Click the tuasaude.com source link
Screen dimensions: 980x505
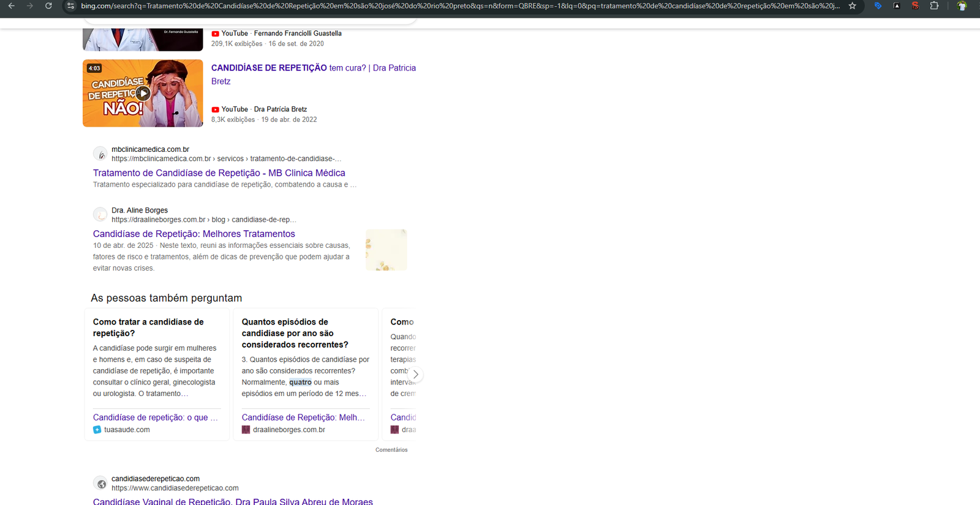coord(127,430)
